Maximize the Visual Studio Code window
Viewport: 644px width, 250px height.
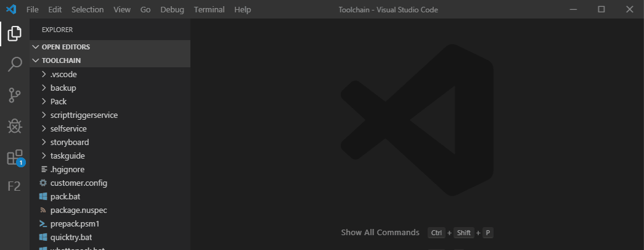point(601,9)
